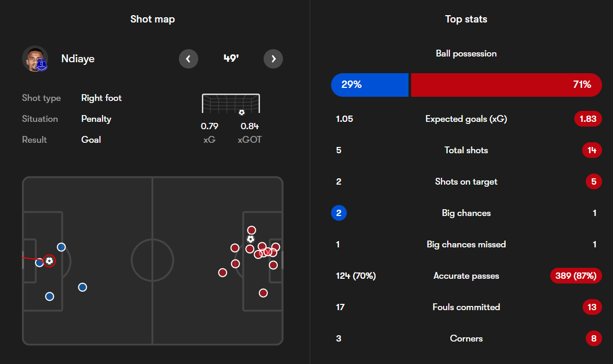Click the Shot map heading
Screen dimensions: 613x364
tap(153, 19)
